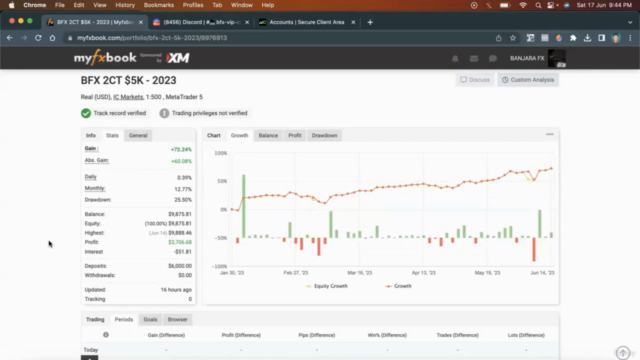The height and width of the screenshot is (360, 640).
Task: Click the Monthly label link
Action: point(95,189)
